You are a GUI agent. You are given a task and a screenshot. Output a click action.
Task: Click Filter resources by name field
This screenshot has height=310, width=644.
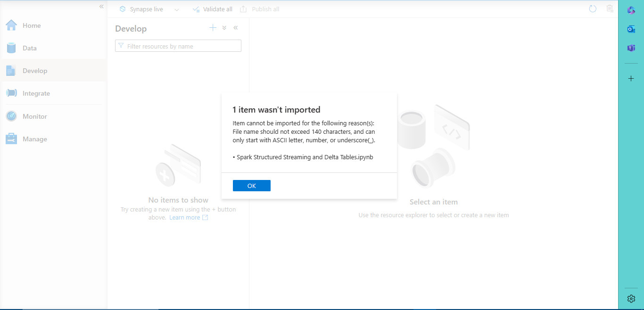pyautogui.click(x=178, y=46)
